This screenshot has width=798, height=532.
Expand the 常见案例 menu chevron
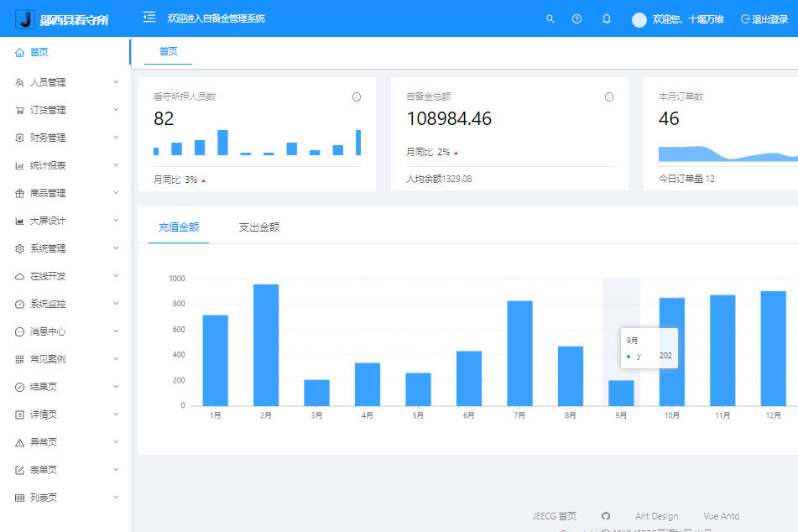tap(116, 359)
